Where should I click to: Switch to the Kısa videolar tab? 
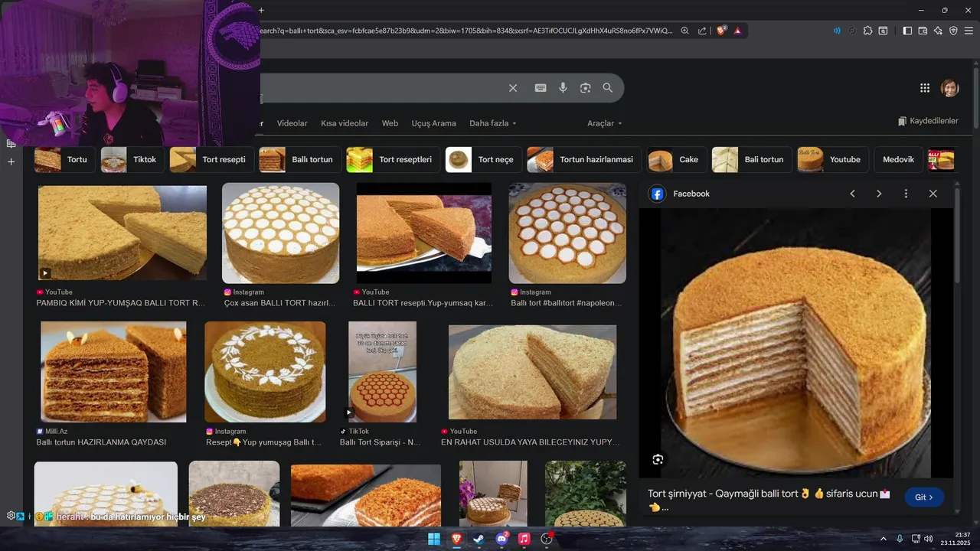[x=345, y=123]
